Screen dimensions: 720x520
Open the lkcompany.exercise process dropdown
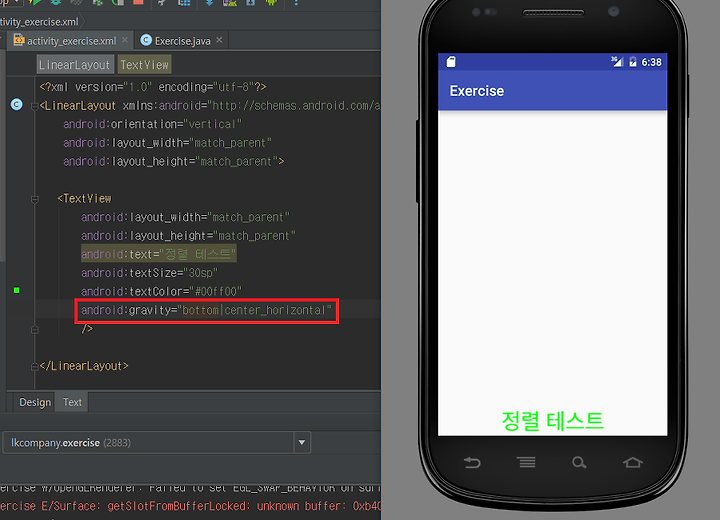[x=156, y=443]
